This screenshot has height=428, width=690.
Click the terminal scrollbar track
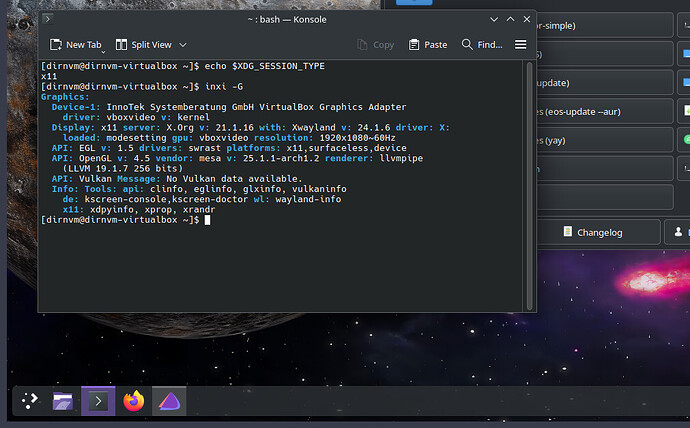(x=530, y=200)
